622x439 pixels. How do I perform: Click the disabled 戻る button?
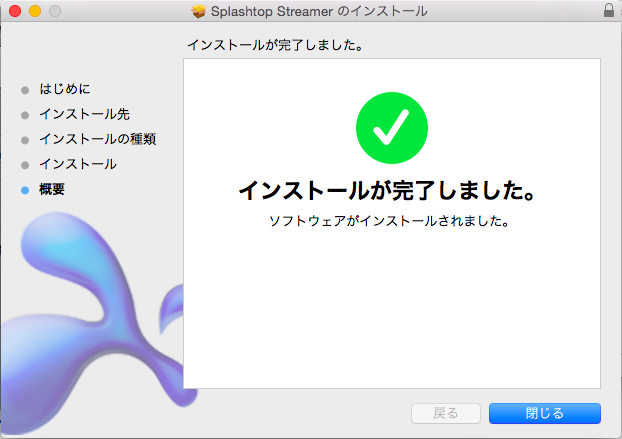pyautogui.click(x=446, y=414)
